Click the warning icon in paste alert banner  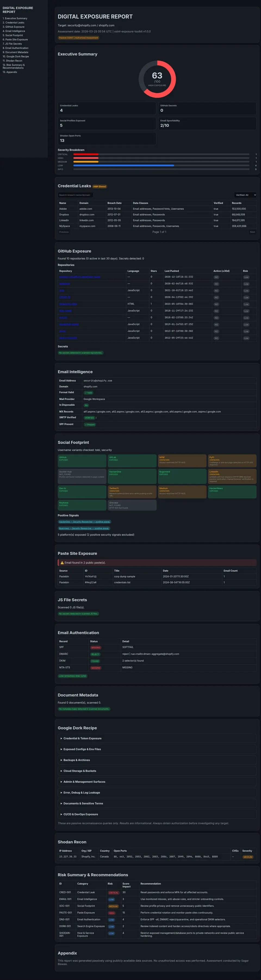(62, 563)
